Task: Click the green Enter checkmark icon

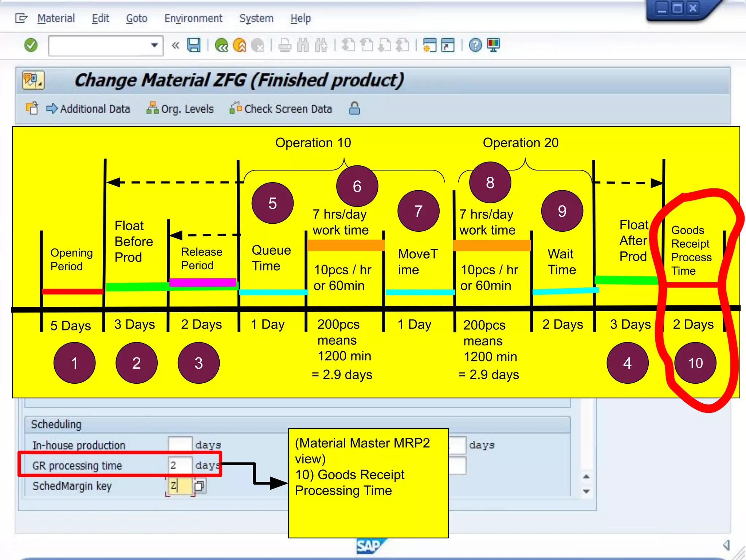Action: pyautogui.click(x=31, y=46)
